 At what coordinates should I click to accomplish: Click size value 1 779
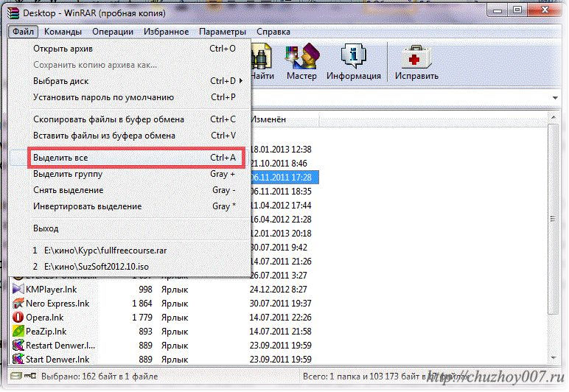click(x=142, y=318)
